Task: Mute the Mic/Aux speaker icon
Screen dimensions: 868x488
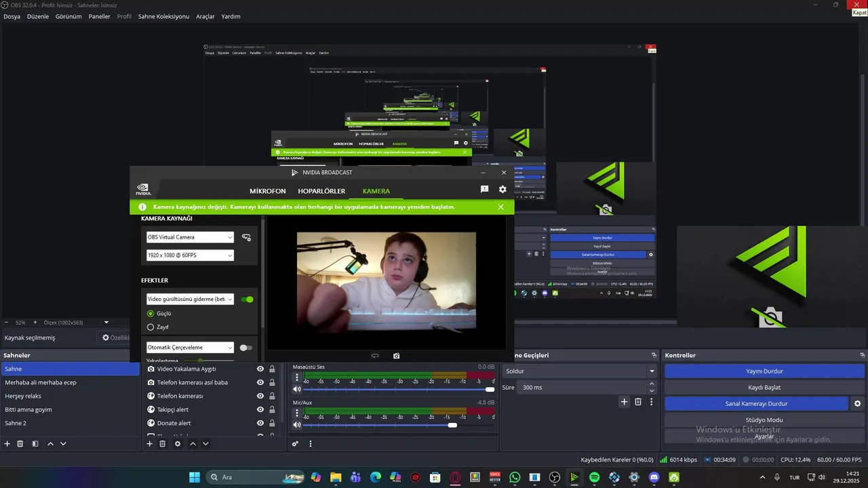Action: coord(297,425)
